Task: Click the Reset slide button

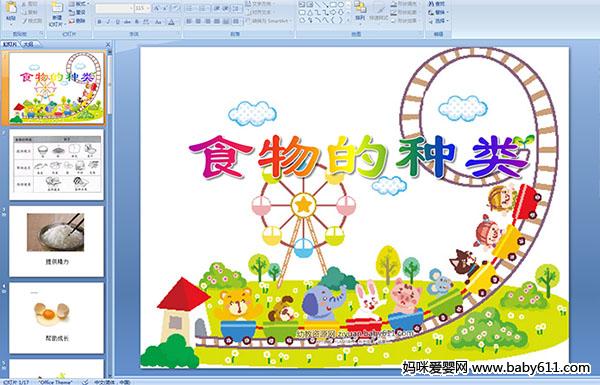Action: tap(77, 12)
